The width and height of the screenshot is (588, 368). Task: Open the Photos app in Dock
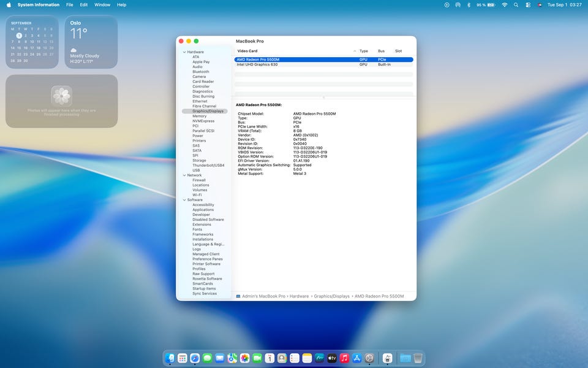coord(245,358)
